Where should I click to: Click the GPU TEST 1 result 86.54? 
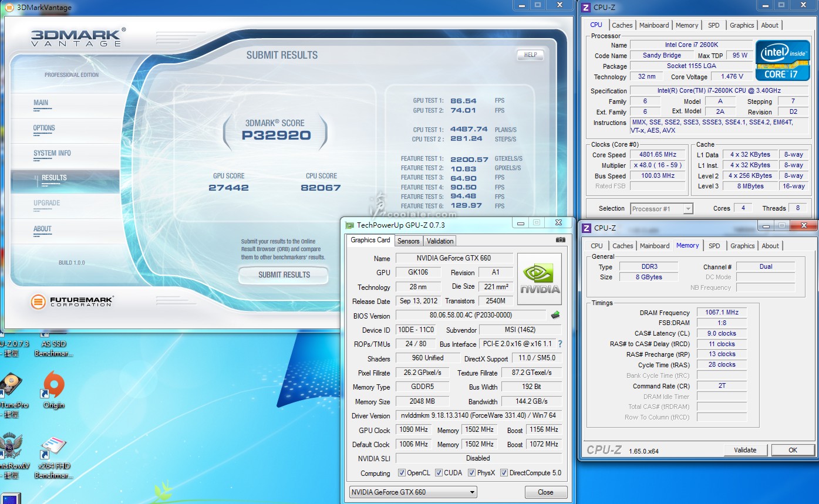coord(463,101)
